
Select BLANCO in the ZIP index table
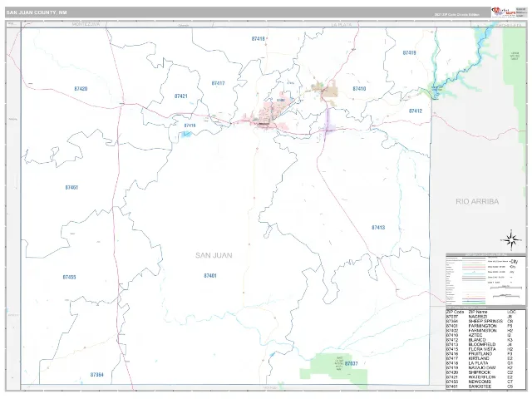point(477,340)
